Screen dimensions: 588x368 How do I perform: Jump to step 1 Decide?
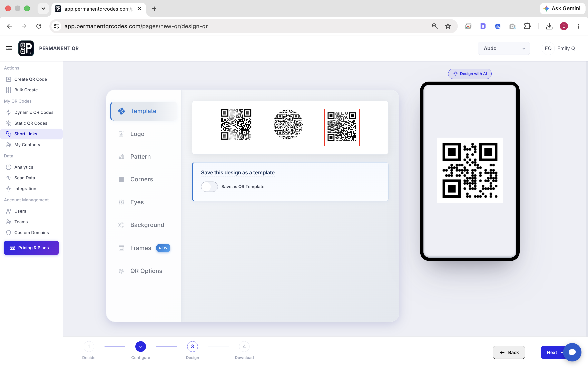click(x=89, y=346)
